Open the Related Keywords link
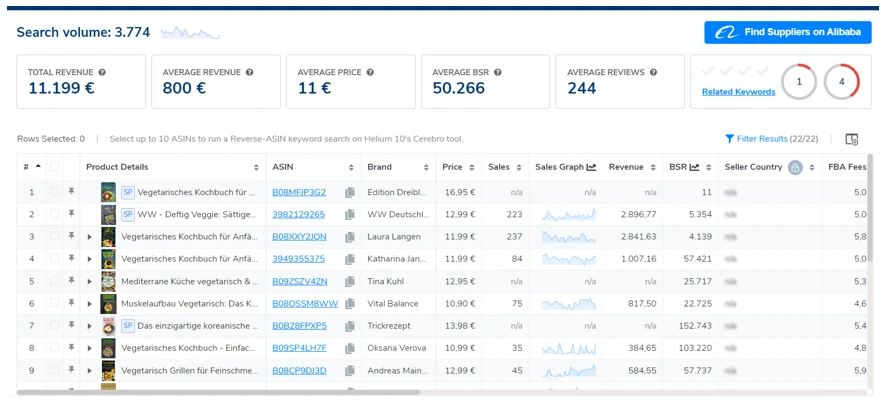The height and width of the screenshot is (403, 881). click(738, 92)
